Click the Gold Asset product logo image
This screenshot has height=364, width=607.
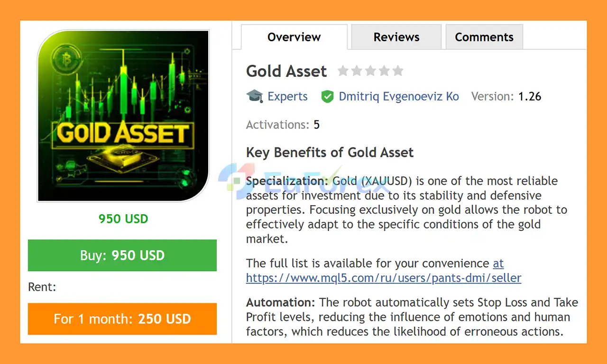pyautogui.click(x=123, y=116)
